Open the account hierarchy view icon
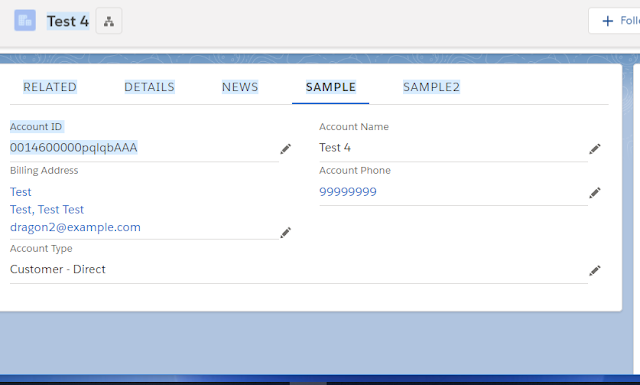Viewport: 640px width, 385px height. (x=109, y=21)
